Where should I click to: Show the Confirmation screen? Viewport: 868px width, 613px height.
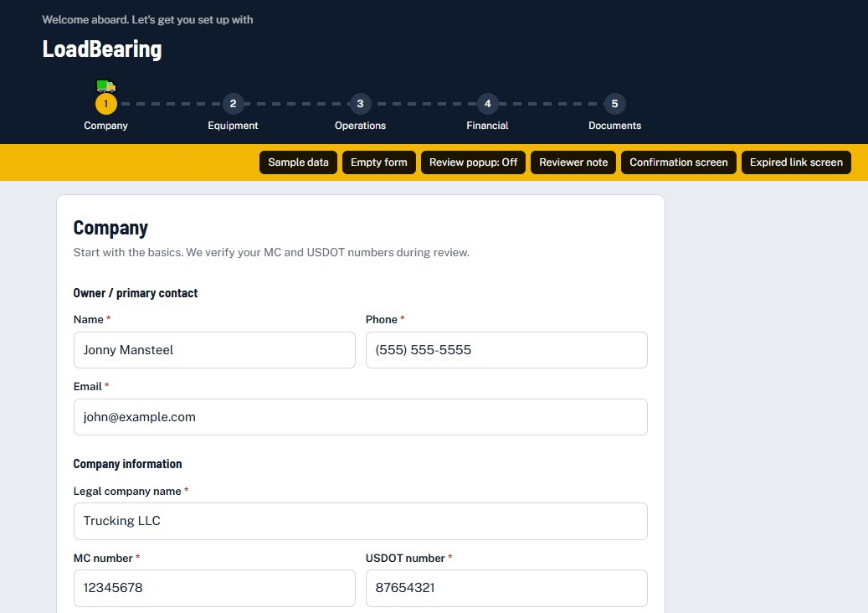(x=679, y=162)
